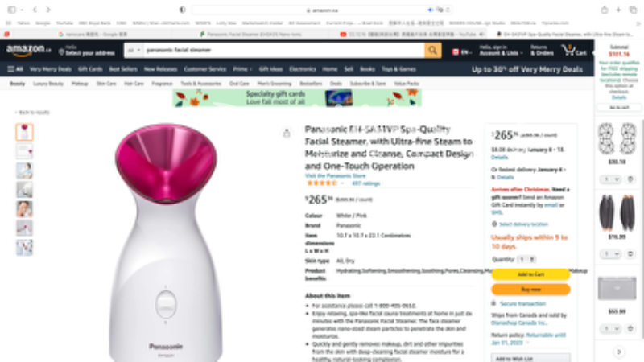Open the shopping cart icon
644x362 pixels.
pyautogui.click(x=574, y=51)
